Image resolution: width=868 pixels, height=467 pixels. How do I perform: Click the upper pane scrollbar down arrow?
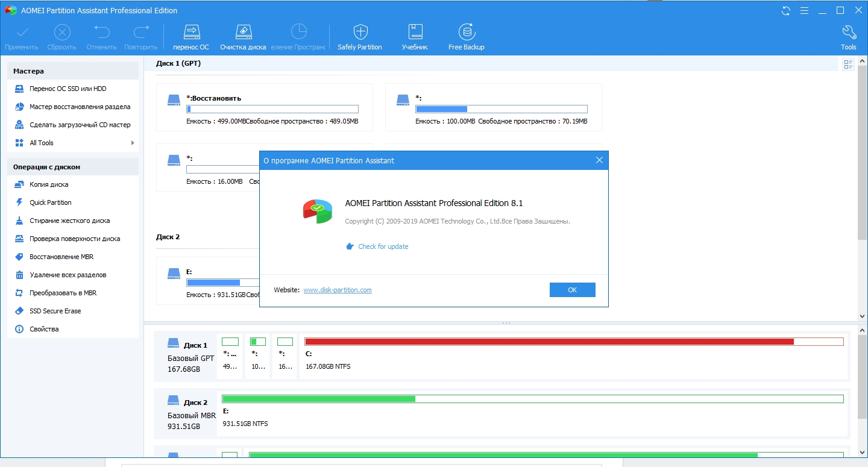click(x=862, y=316)
